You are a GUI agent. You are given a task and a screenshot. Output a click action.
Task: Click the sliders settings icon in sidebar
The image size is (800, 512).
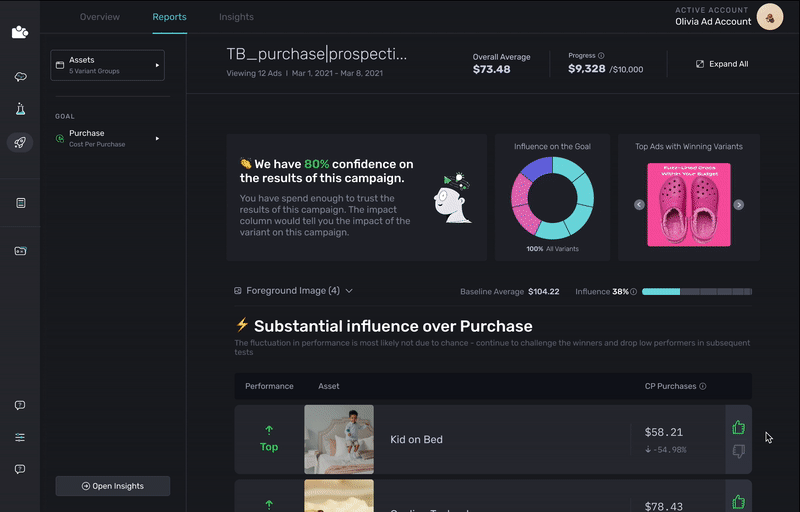point(20,437)
